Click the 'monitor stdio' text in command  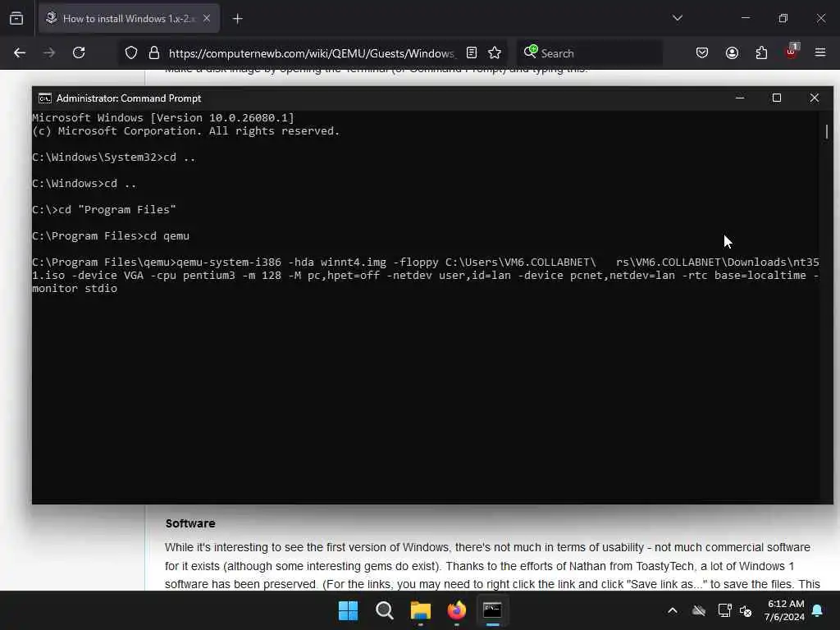coord(75,289)
